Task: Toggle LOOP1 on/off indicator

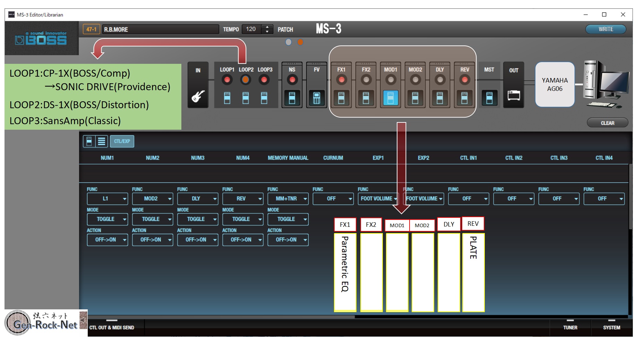Action: pyautogui.click(x=227, y=80)
